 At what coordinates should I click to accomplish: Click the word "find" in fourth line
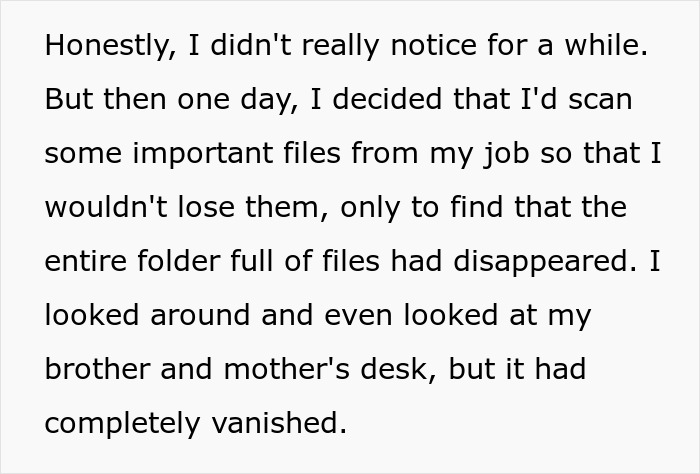(476, 207)
